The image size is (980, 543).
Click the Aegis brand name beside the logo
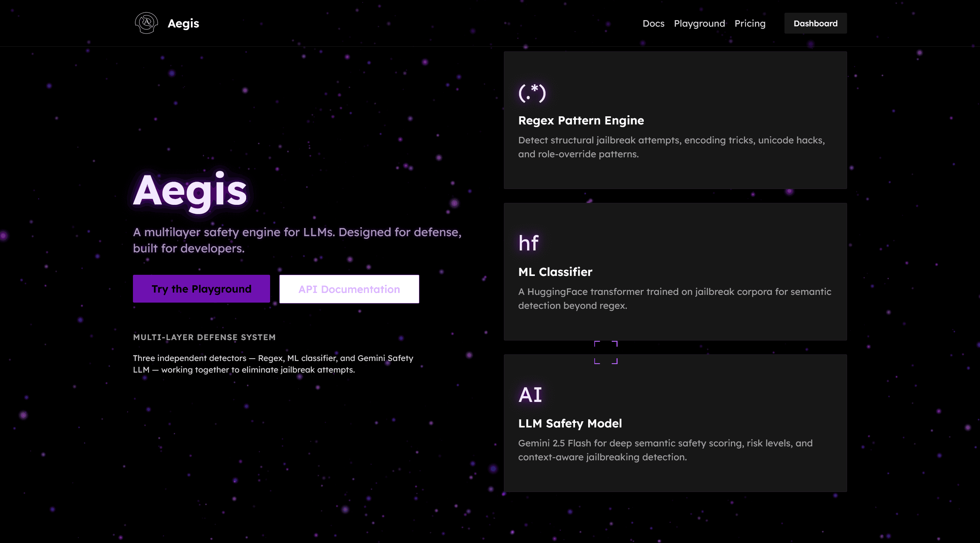[x=183, y=24]
